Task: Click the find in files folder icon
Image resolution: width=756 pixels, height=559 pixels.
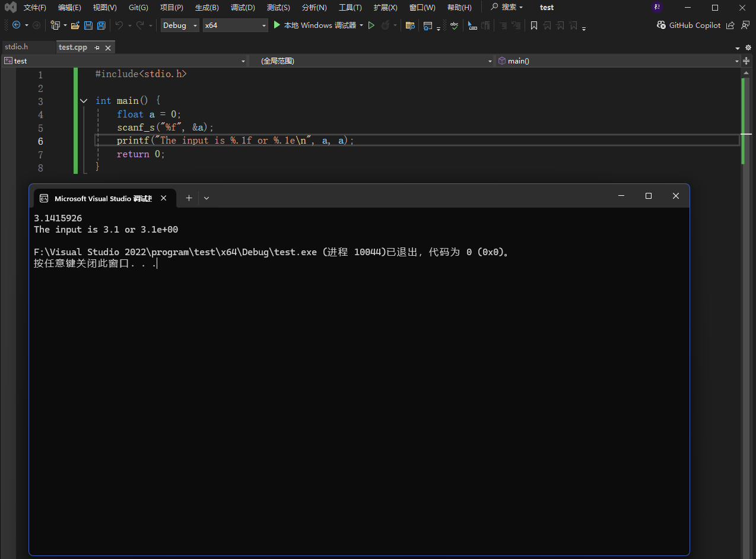Action: [410, 26]
